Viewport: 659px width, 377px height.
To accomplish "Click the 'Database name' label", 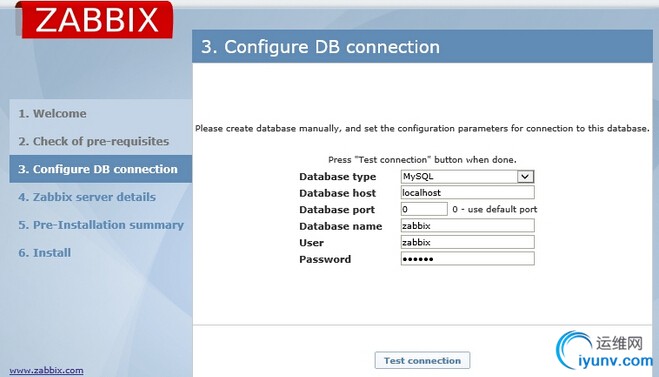I will (x=340, y=226).
